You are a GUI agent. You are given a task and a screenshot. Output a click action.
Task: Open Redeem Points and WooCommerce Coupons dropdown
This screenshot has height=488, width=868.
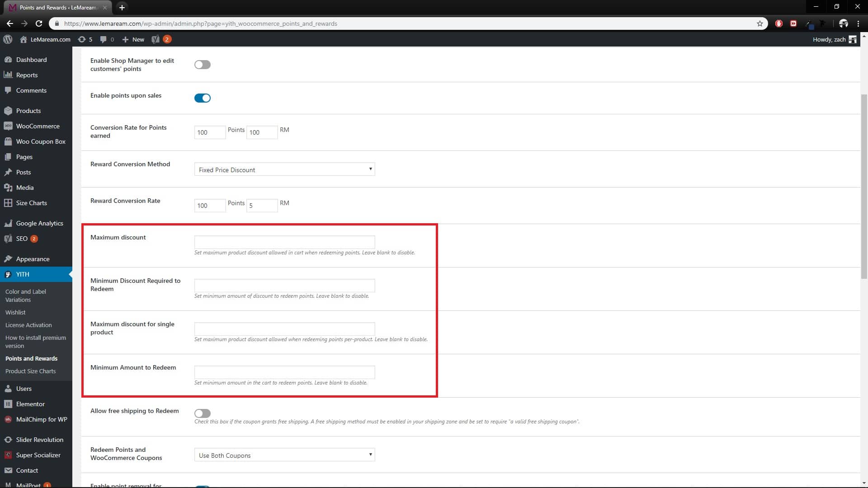tap(284, 455)
